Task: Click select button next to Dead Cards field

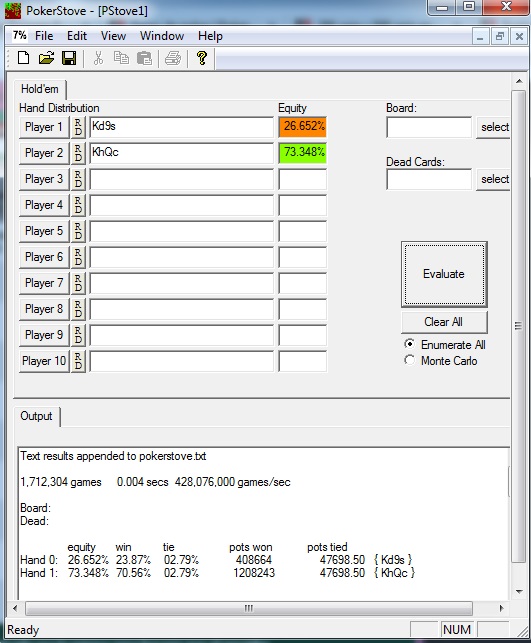Action: 494,179
